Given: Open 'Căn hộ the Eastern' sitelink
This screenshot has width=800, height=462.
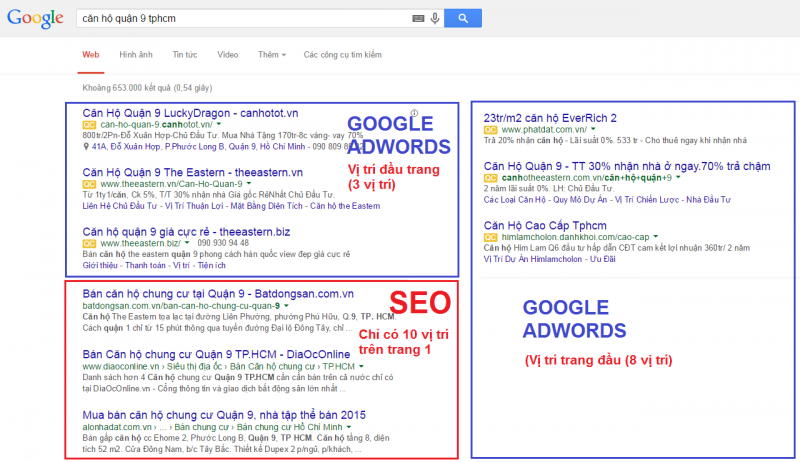Looking at the screenshot, I should (x=345, y=206).
